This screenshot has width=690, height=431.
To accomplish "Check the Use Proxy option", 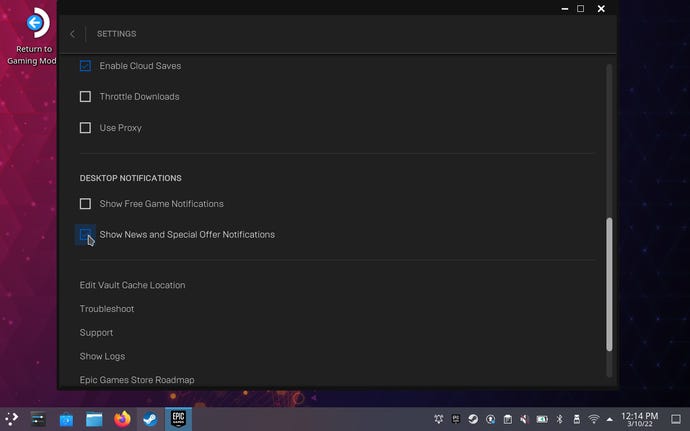I will pos(85,128).
